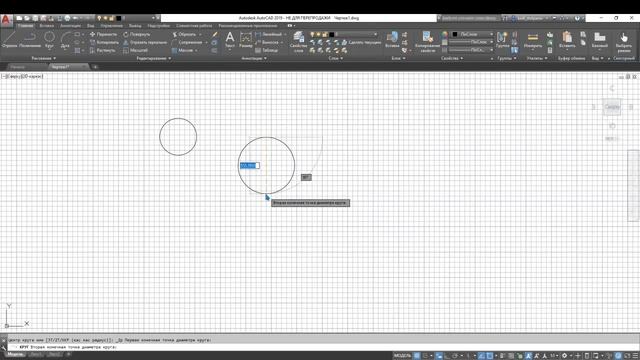640x360 pixels.
Task: Expand the Слои panel
Action: coord(336,58)
